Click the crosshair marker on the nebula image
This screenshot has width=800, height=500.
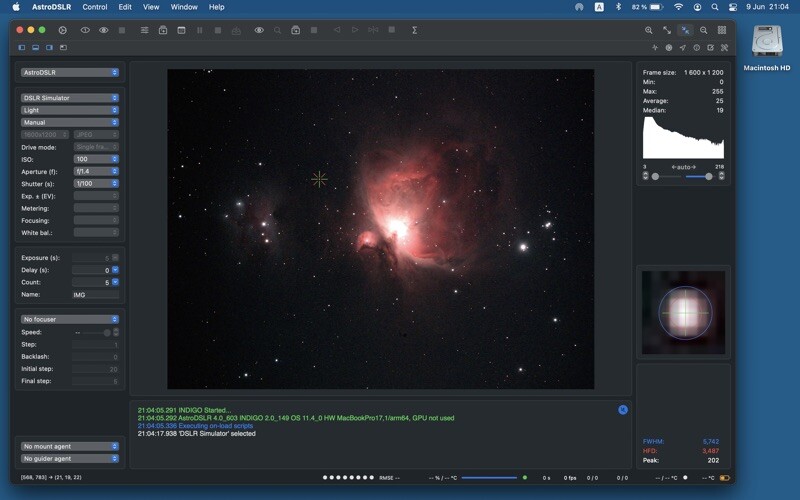pos(319,179)
